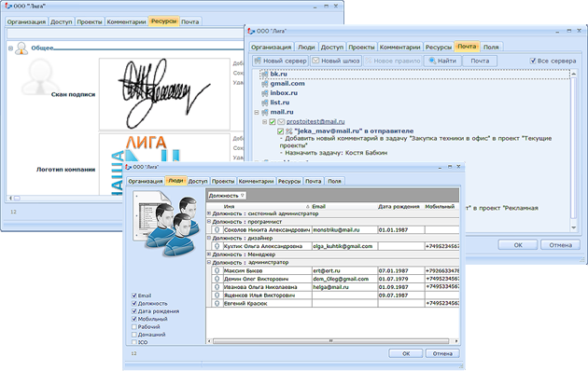588x371 pixels.
Task: Click person icon in Максим Быков row
Action: (x=217, y=270)
